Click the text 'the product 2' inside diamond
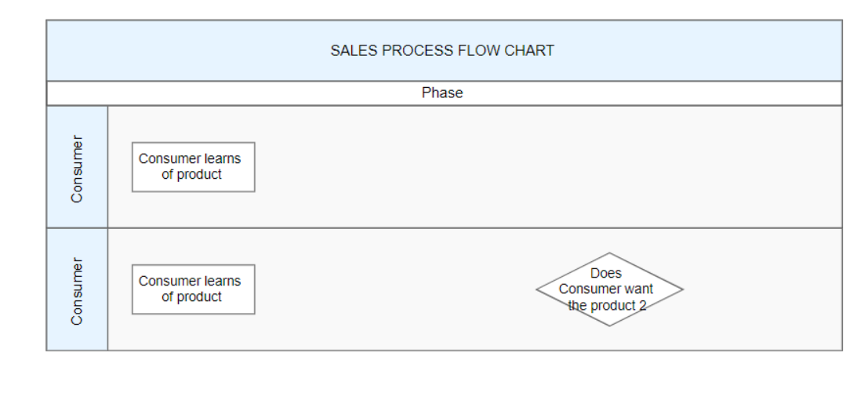The width and height of the screenshot is (868, 400). 608,306
